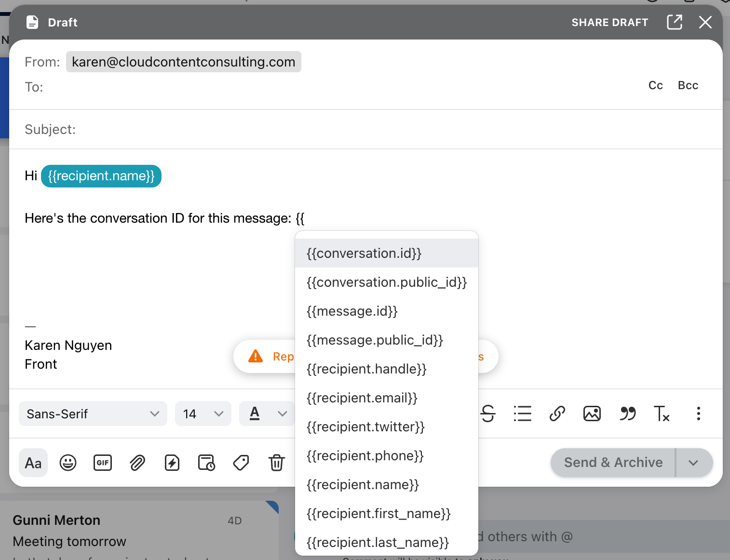Open the text color swatch picker
730x560 pixels.
click(254, 413)
